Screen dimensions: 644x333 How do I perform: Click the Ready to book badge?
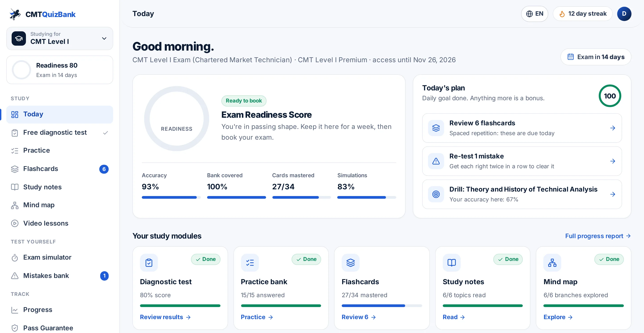pos(244,101)
